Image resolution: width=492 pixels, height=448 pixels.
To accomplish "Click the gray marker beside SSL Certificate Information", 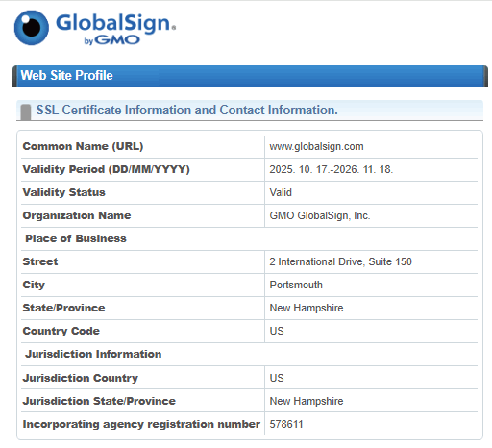I will coord(26,112).
